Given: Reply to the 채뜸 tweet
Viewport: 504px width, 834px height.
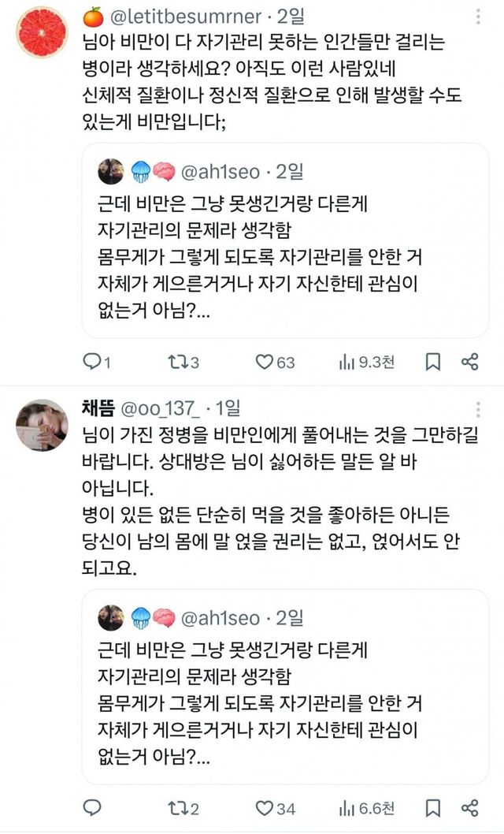Looking at the screenshot, I should tap(94, 808).
